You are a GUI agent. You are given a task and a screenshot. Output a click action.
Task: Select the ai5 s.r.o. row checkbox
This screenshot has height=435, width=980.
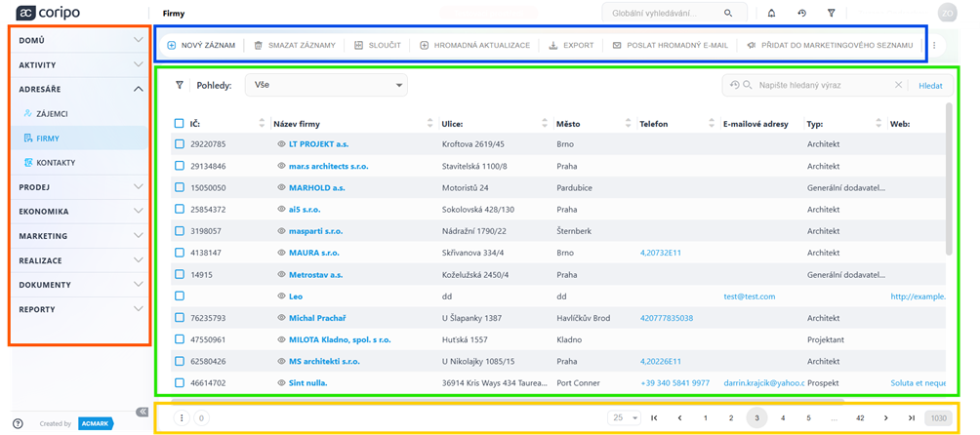click(180, 209)
